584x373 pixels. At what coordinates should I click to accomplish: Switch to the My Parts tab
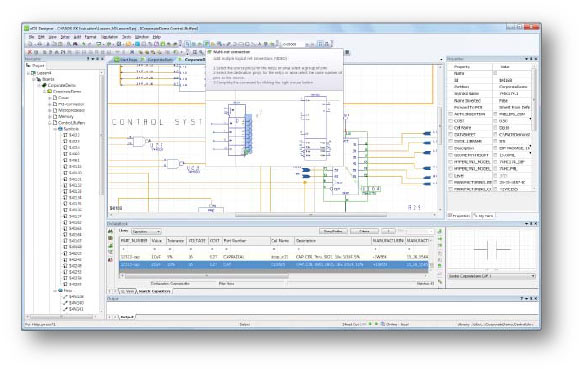coord(484,216)
